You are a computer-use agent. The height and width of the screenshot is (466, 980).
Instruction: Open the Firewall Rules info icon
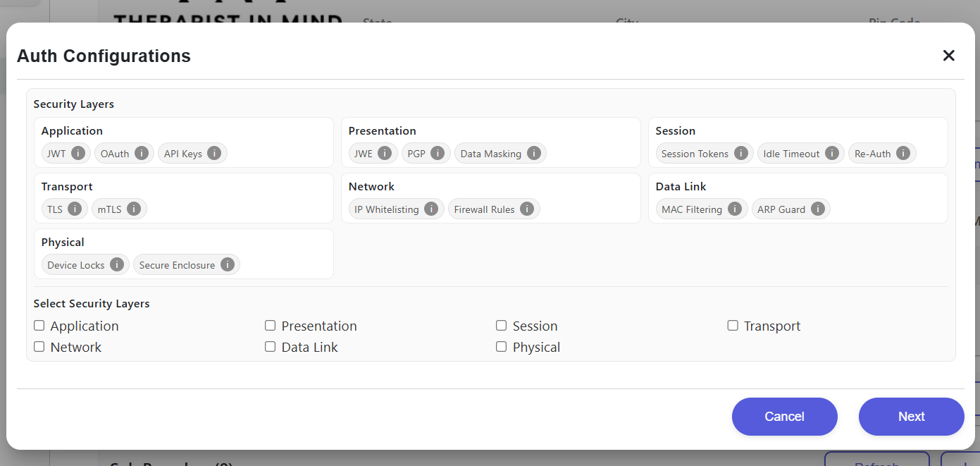click(x=527, y=209)
